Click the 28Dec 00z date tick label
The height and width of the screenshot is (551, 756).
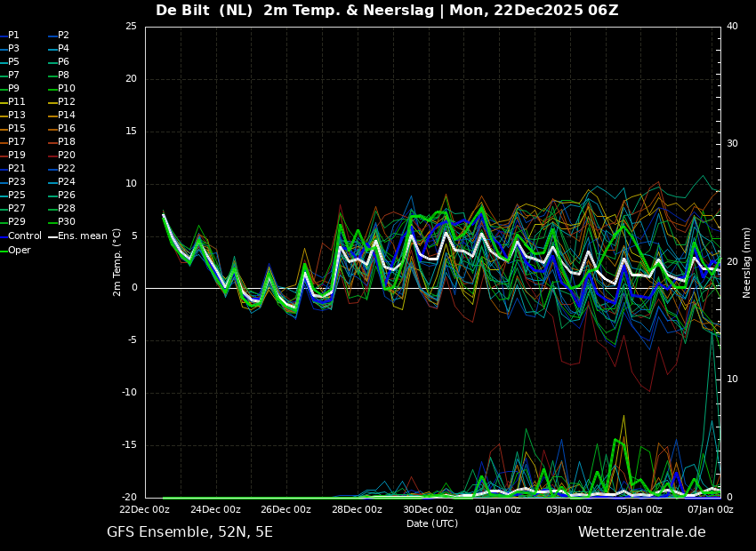pos(357,510)
